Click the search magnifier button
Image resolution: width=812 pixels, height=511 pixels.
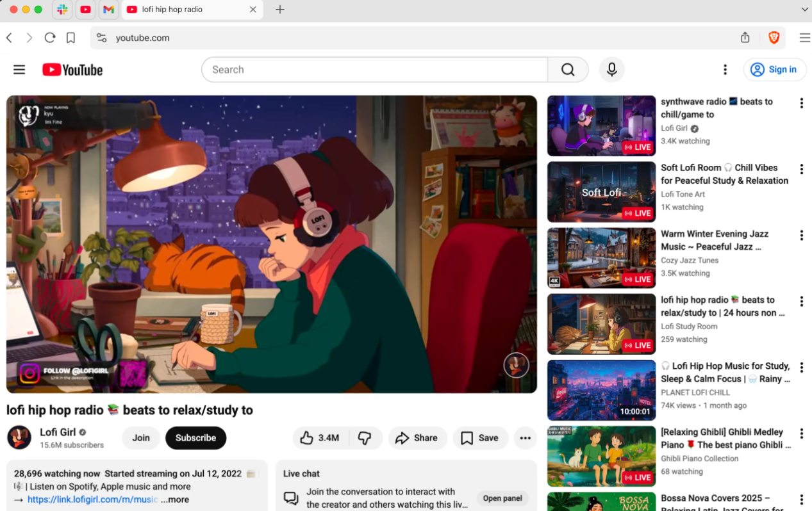(x=568, y=70)
